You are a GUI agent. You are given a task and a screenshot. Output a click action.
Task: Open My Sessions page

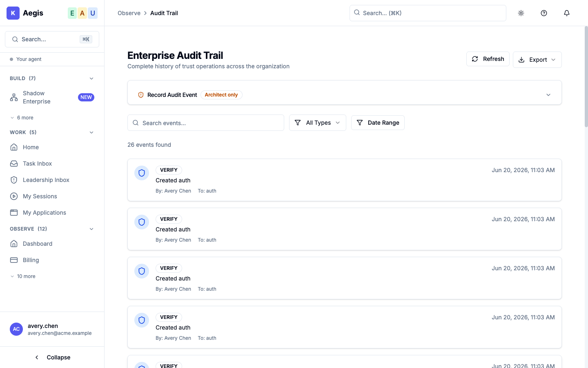pyautogui.click(x=52, y=196)
